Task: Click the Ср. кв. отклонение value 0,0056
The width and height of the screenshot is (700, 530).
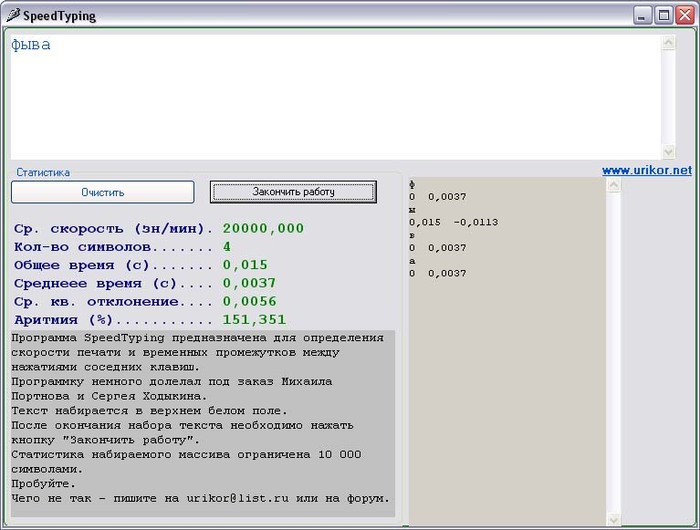Action: 250,301
